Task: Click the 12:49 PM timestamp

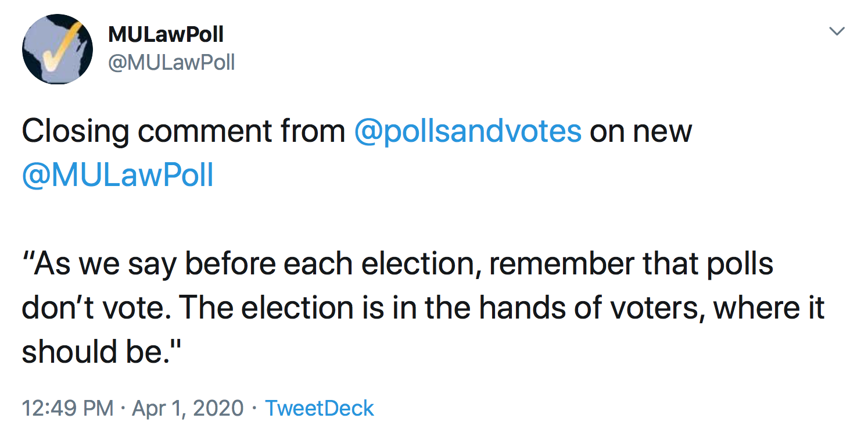Action: pos(67,408)
